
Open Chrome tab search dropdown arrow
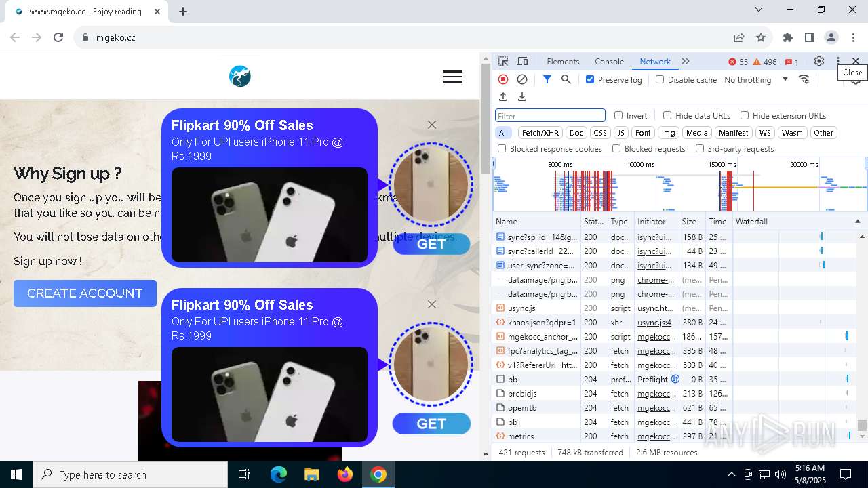click(759, 10)
